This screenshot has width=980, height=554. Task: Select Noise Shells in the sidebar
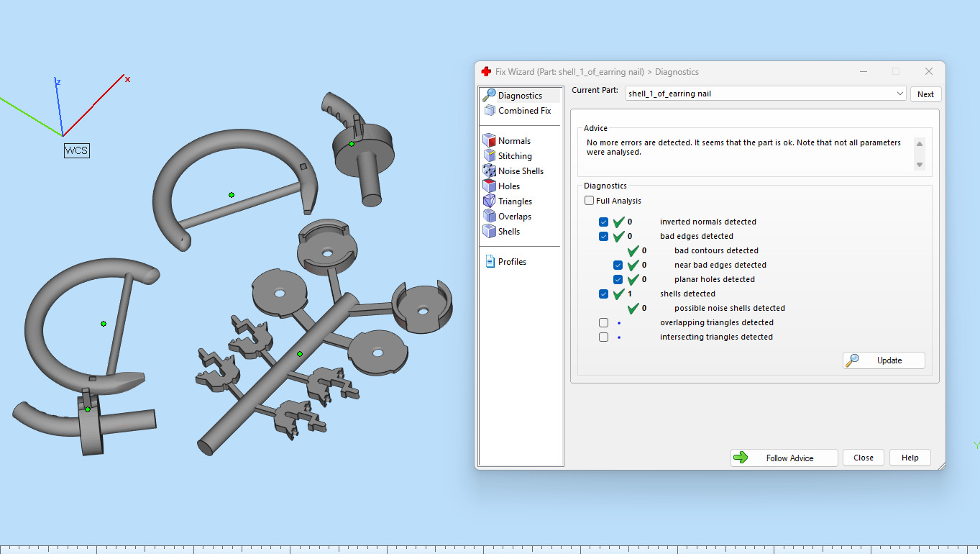pyautogui.click(x=513, y=171)
